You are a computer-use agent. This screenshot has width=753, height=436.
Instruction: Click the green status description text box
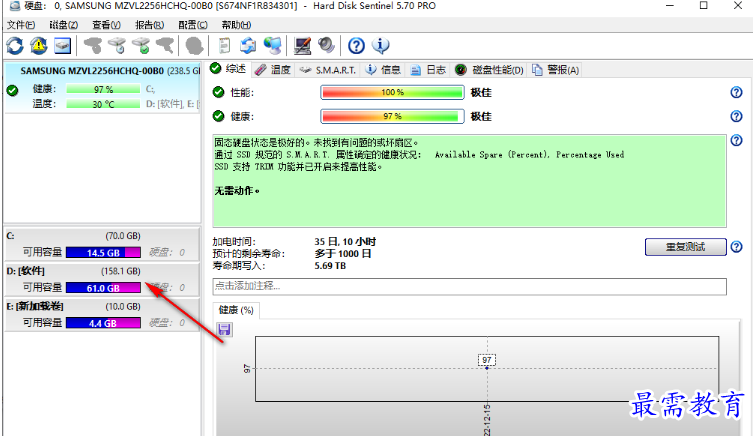pos(469,181)
